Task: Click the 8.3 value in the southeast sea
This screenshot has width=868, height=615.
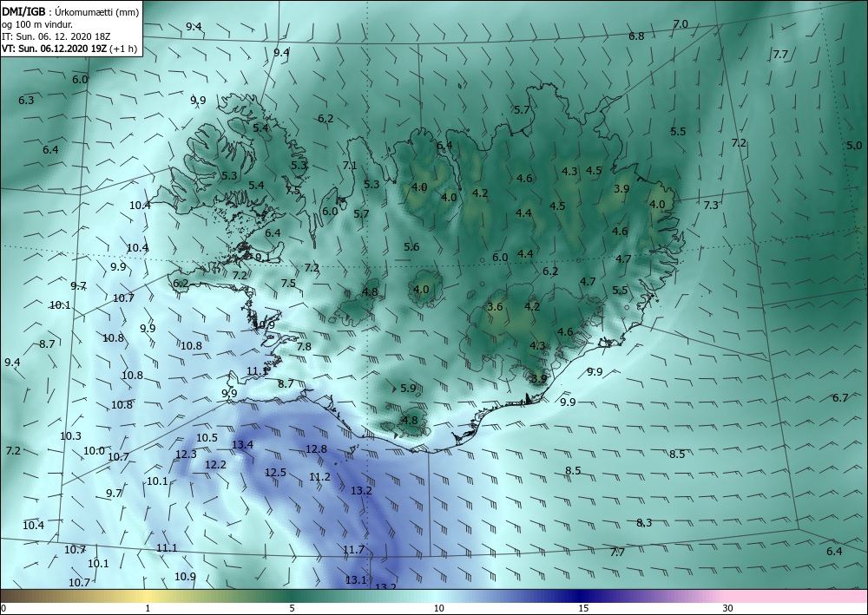Action: click(x=644, y=523)
